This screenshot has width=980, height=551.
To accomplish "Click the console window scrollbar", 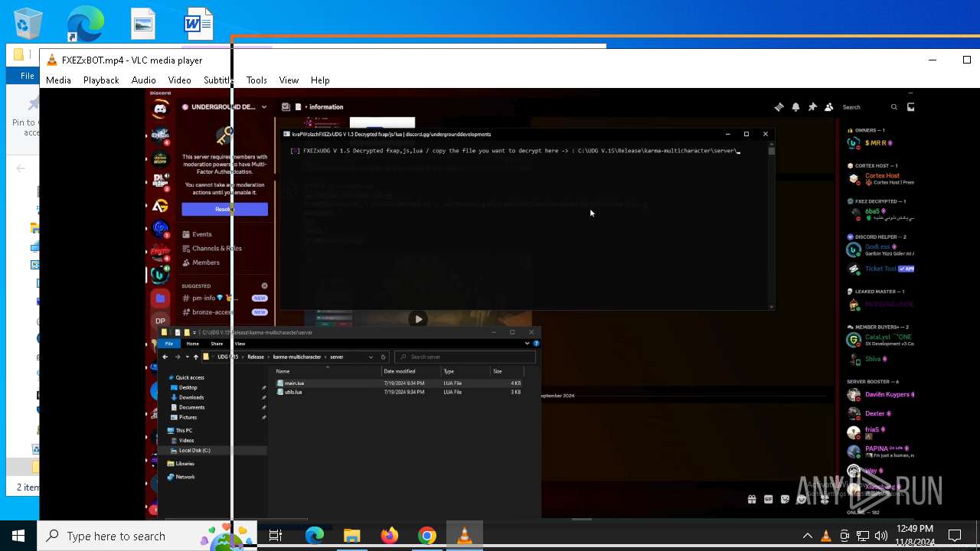I will 772,226.
